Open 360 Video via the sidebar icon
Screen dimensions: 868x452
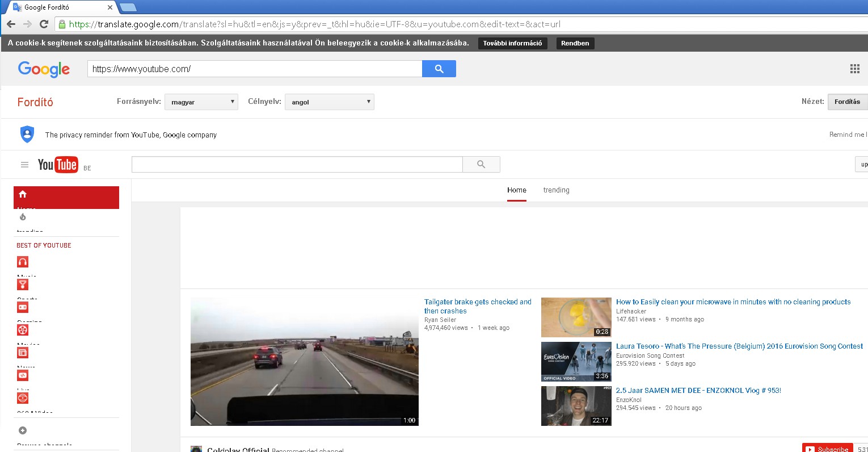[x=23, y=398]
